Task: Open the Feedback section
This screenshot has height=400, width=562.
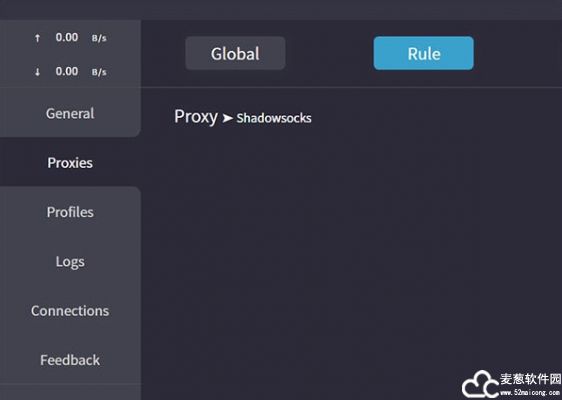Action: tap(70, 360)
